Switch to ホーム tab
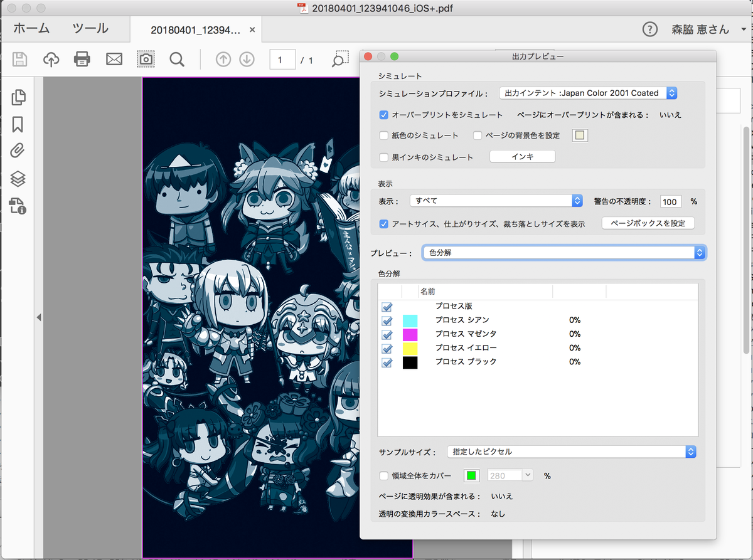 tap(32, 29)
